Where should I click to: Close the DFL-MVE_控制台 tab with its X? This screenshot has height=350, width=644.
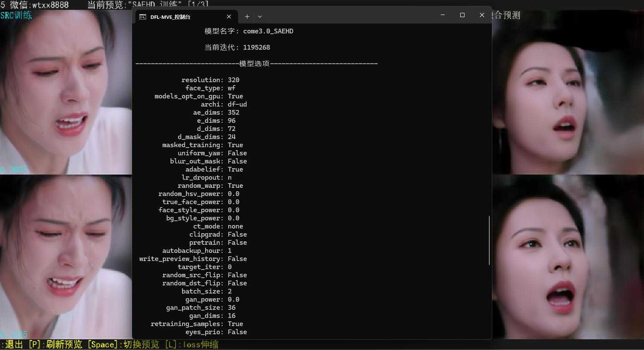click(x=229, y=16)
